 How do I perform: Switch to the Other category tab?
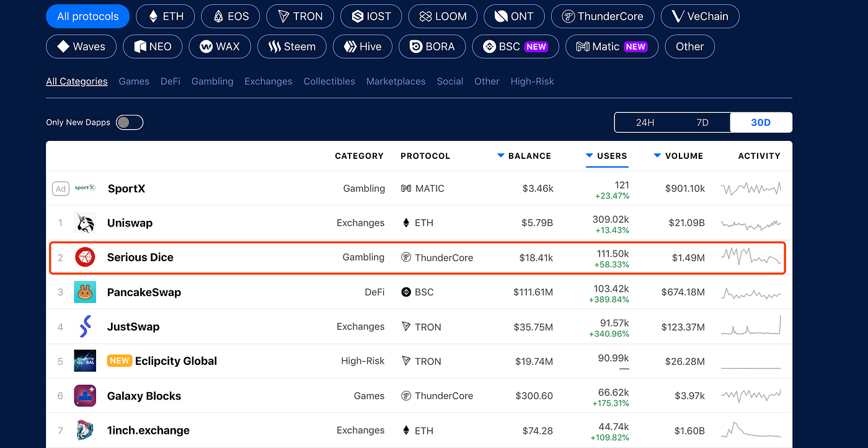tap(487, 81)
